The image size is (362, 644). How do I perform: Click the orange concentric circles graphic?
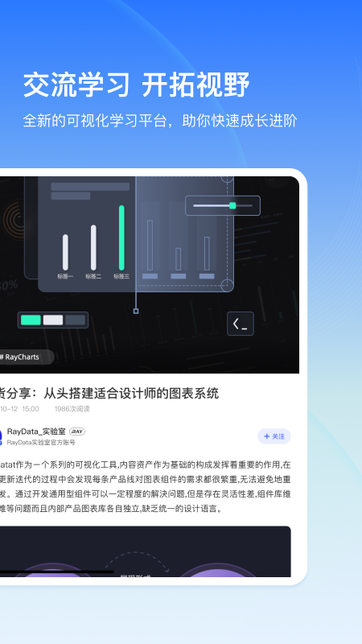tap(13, 220)
